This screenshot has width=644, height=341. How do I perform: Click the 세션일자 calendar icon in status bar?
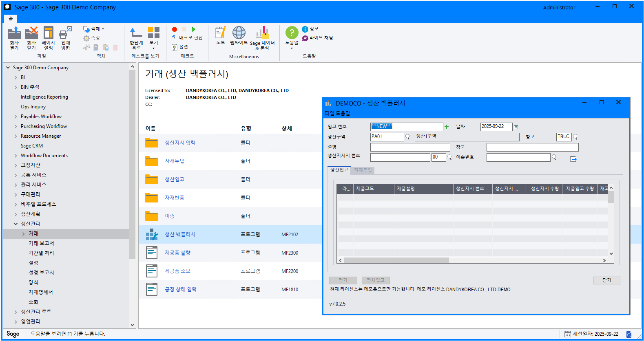[x=568, y=334]
